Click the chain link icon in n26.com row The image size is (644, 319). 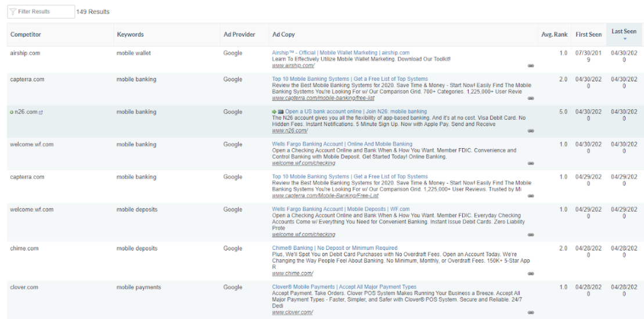click(x=531, y=131)
